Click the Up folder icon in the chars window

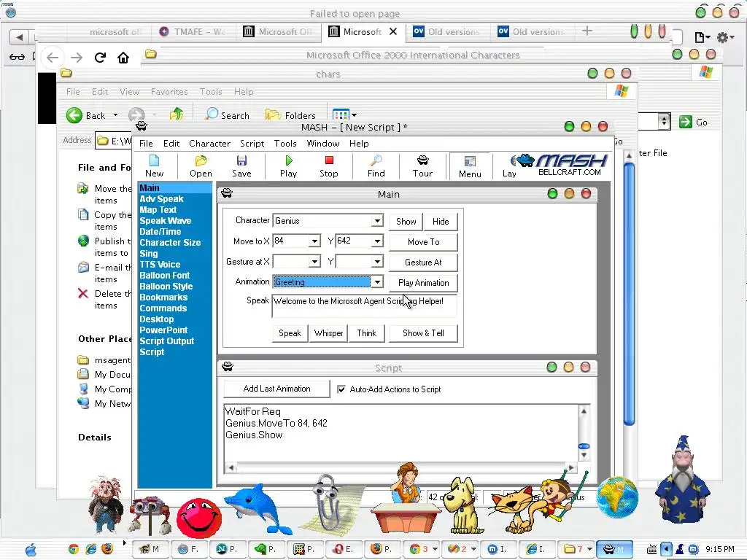[x=177, y=114]
